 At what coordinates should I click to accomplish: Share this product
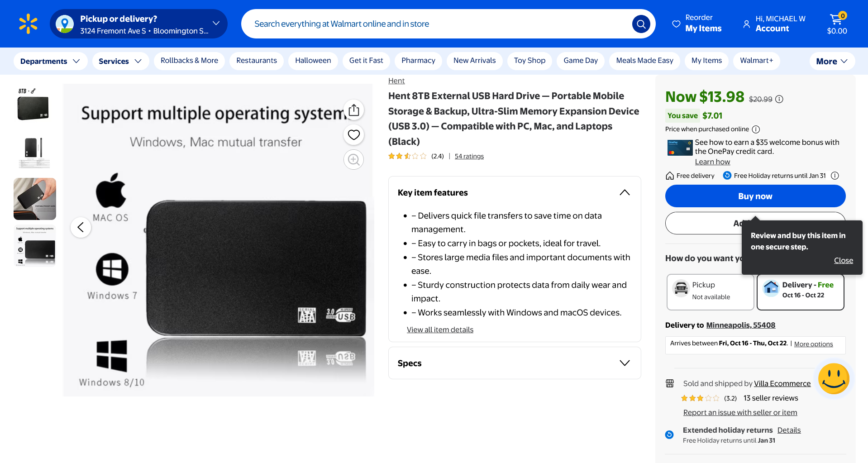pos(354,110)
